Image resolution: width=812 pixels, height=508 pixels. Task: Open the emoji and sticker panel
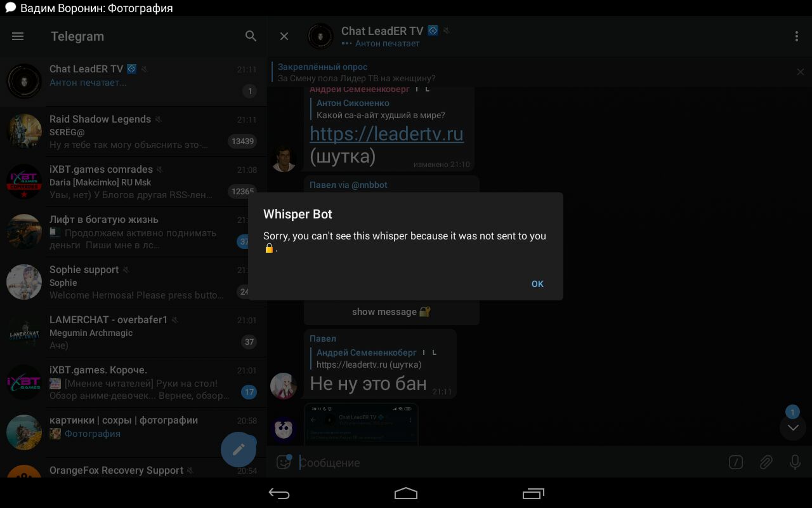pyautogui.click(x=284, y=462)
